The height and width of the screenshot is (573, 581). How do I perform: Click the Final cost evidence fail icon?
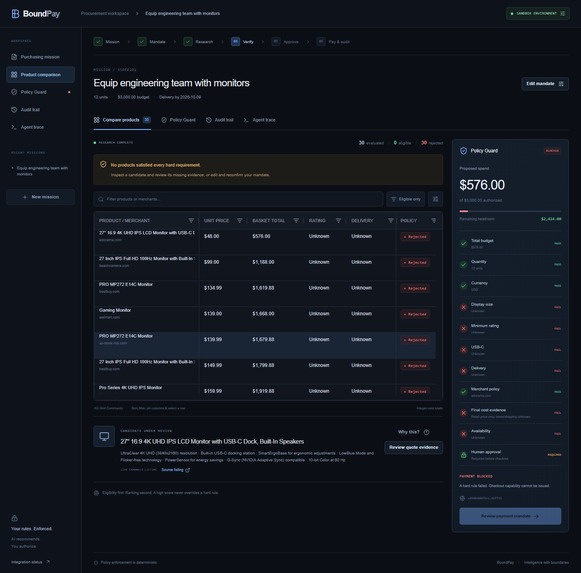[x=464, y=413]
